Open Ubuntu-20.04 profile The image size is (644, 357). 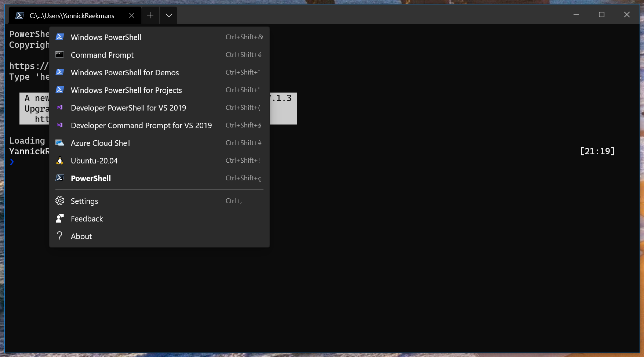tap(159, 161)
